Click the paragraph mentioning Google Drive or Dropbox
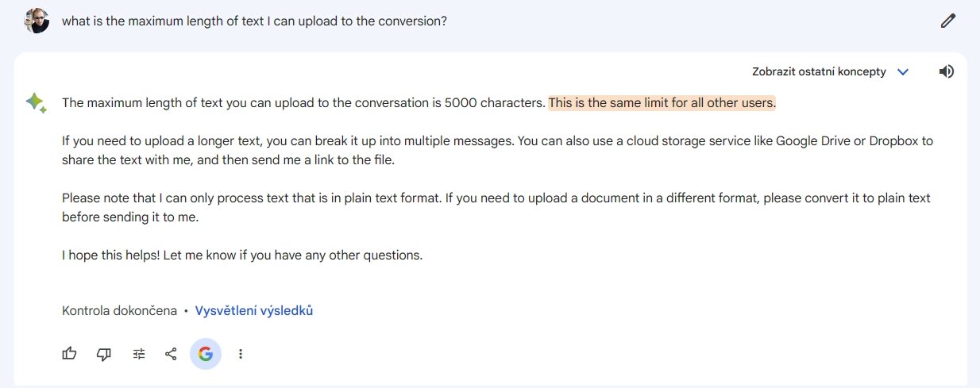This screenshot has height=388, width=980. [497, 150]
